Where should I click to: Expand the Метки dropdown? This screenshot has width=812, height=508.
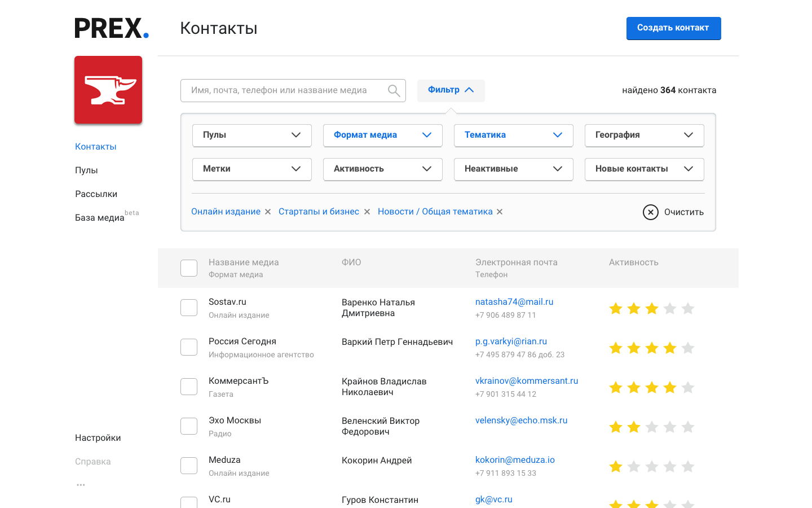point(252,169)
